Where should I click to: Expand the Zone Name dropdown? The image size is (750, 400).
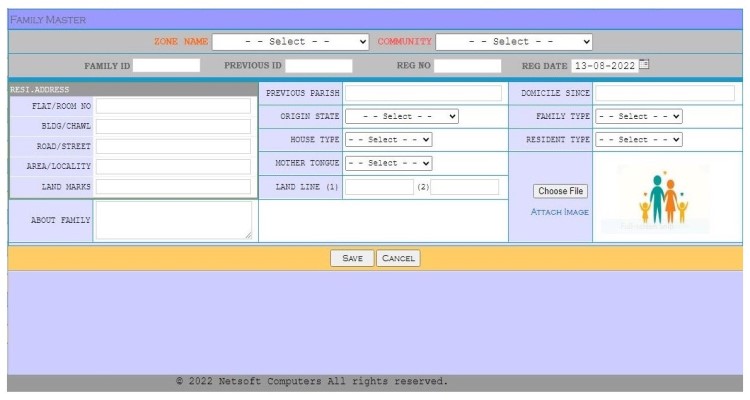pyautogui.click(x=291, y=42)
